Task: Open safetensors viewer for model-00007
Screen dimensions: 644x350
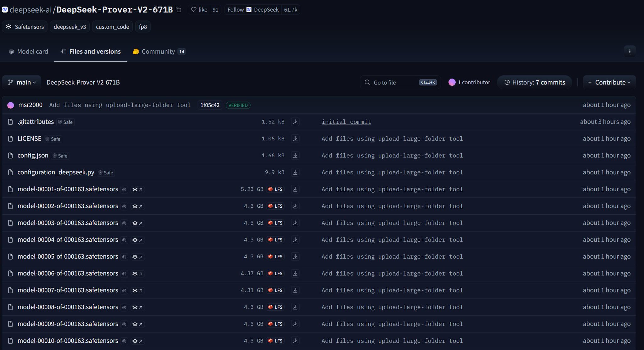Action: (137, 291)
